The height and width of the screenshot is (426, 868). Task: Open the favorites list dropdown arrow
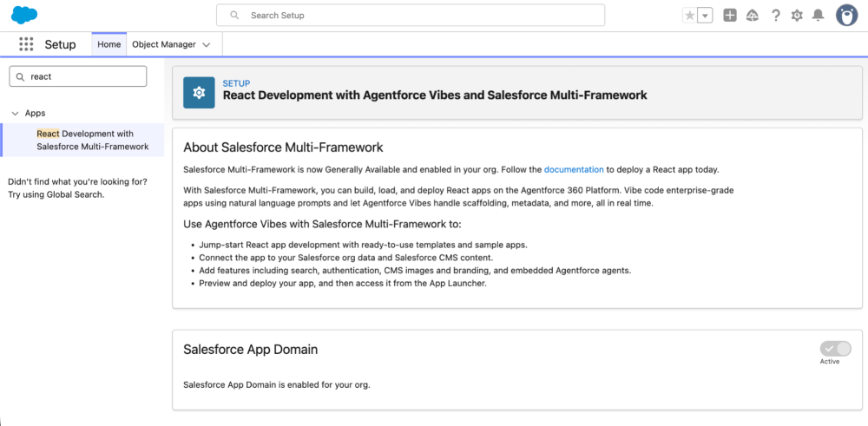point(705,16)
